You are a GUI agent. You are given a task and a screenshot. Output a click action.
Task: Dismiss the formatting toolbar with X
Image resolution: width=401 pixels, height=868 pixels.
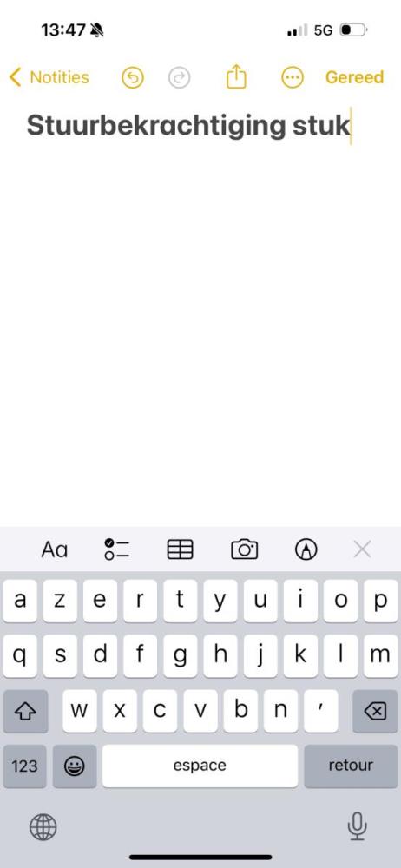tap(362, 549)
